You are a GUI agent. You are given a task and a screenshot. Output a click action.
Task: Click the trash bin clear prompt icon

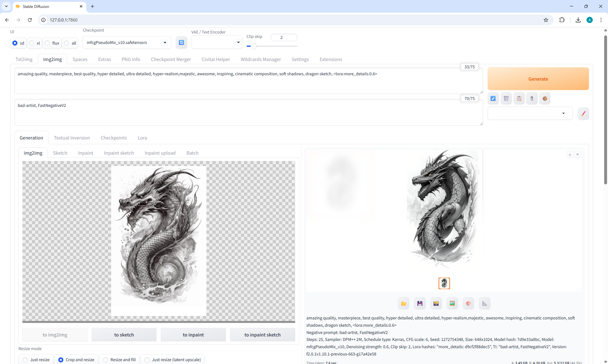coord(506,99)
